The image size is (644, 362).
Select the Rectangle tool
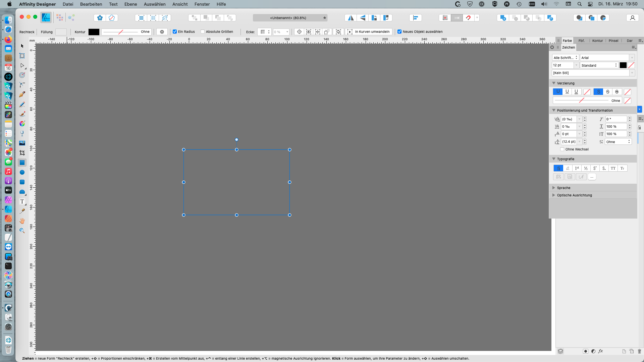[x=22, y=163]
